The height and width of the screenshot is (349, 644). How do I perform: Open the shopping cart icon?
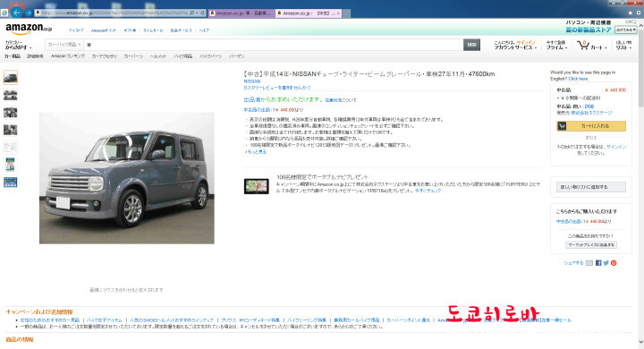coord(583,46)
